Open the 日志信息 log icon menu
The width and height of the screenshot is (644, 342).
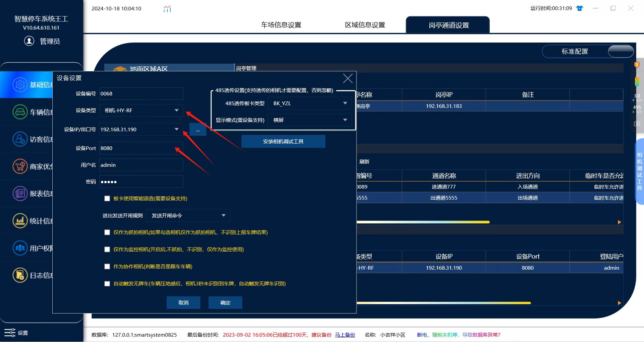coord(20,275)
